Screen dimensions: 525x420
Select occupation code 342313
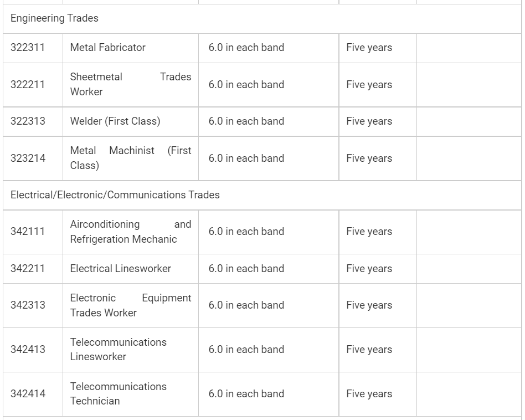click(28, 305)
